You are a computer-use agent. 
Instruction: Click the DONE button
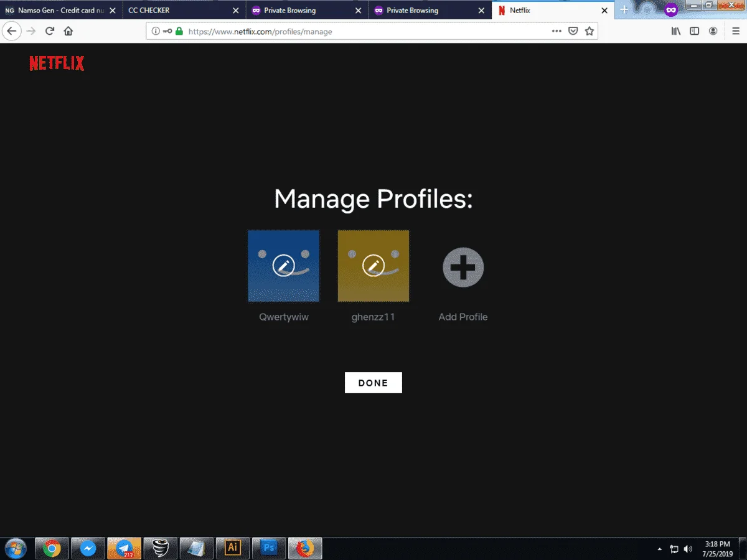coord(374,383)
